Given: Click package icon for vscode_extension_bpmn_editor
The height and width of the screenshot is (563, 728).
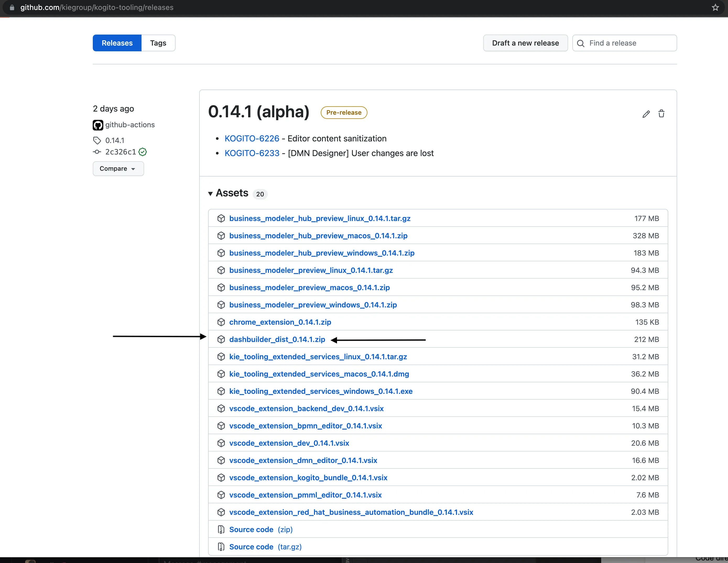Looking at the screenshot, I should tap(221, 426).
